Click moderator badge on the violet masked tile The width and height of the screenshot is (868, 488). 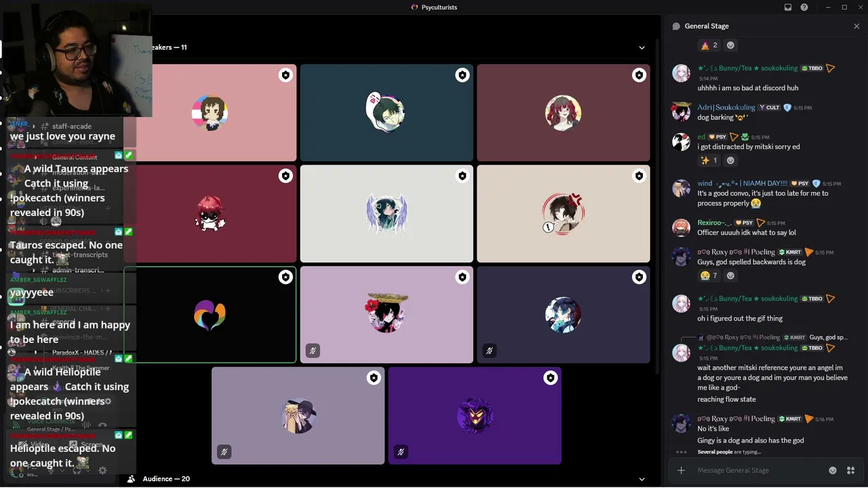[x=551, y=378]
